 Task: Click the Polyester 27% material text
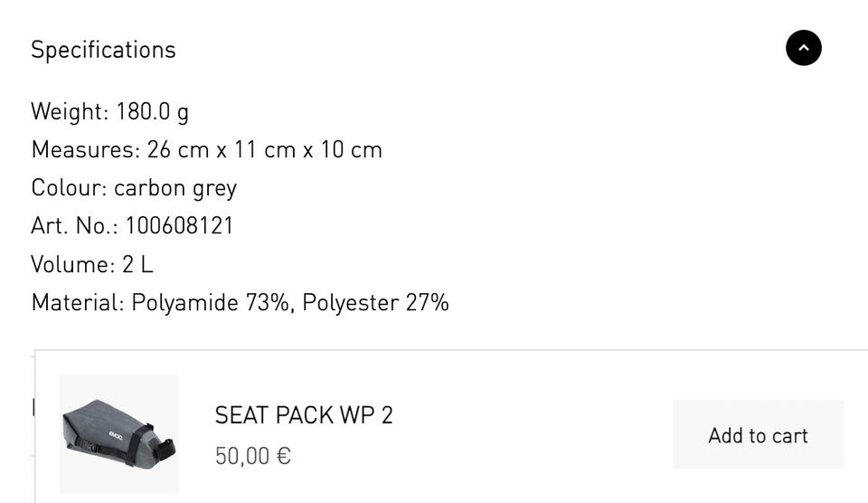[x=375, y=302]
